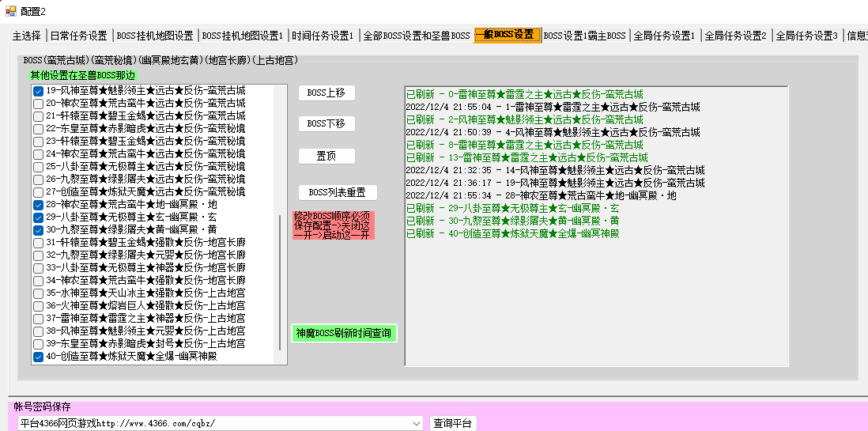Tick 25-八卦至尊★无极尊主 蛮荒秘境
This screenshot has width=868, height=431.
tap(38, 168)
